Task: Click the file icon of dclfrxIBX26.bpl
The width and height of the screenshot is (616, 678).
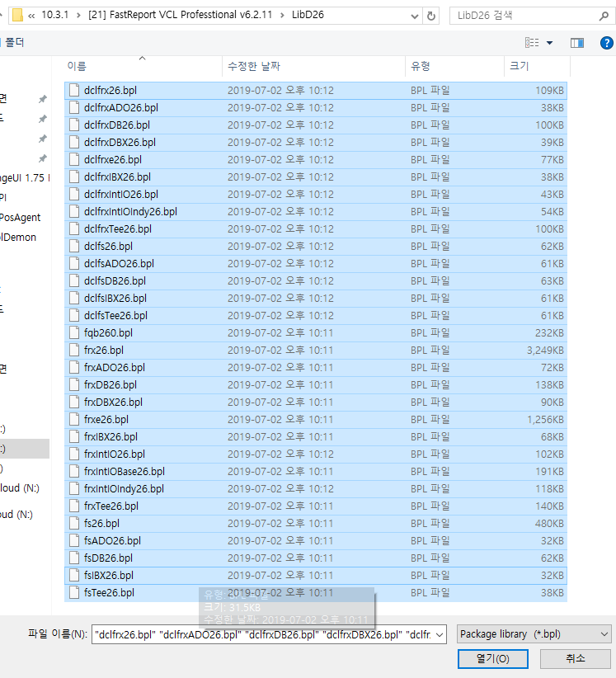Action: click(x=74, y=177)
